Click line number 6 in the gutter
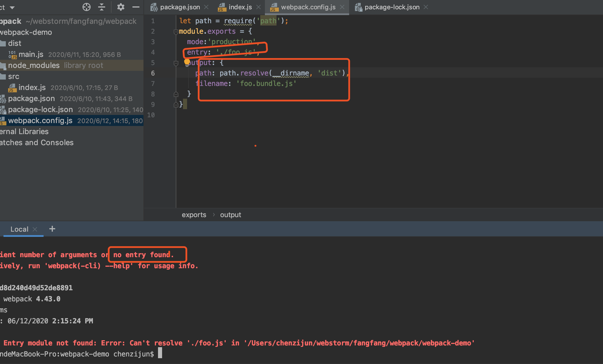The height and width of the screenshot is (364, 603). click(x=153, y=73)
